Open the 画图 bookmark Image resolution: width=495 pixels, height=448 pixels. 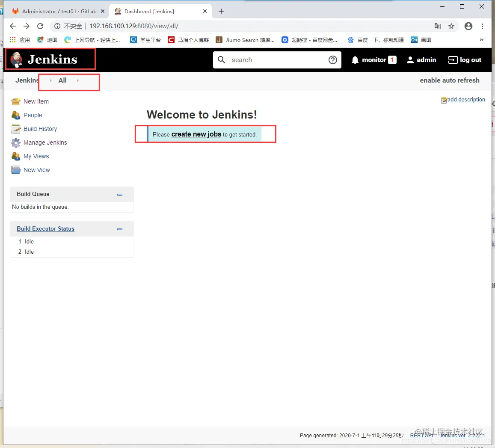pyautogui.click(x=421, y=40)
